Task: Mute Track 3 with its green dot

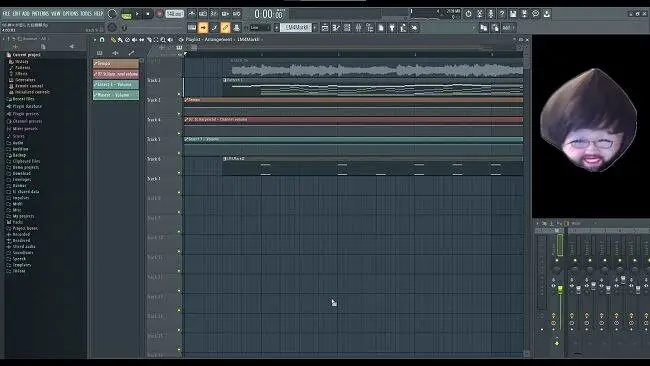Action: (179, 114)
